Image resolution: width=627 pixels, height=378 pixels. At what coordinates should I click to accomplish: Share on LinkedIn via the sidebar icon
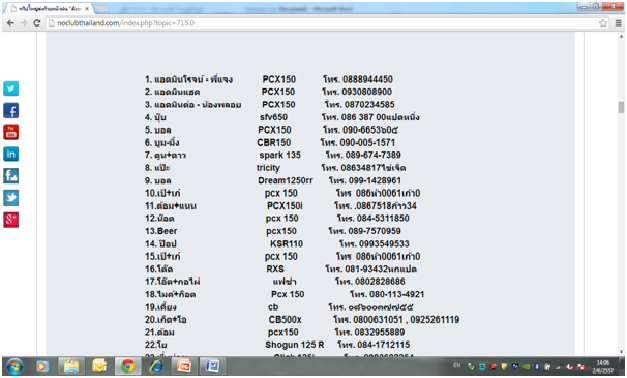(x=11, y=154)
